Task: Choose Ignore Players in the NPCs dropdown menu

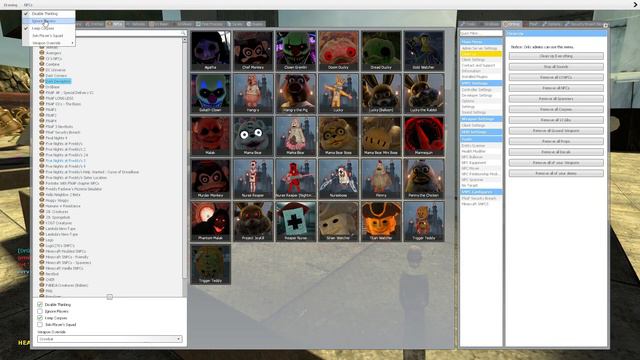Action: (49, 21)
